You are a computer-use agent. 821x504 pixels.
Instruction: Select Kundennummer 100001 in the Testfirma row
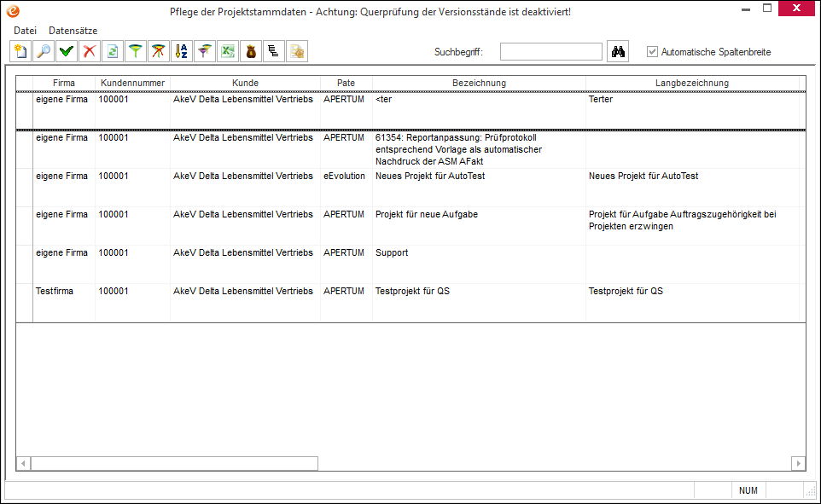point(132,303)
